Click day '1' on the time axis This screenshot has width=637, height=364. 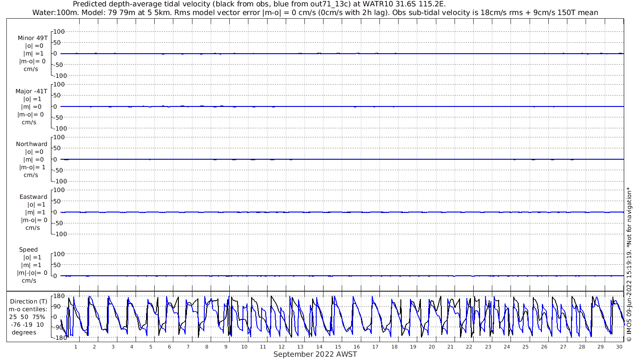[x=76, y=347]
